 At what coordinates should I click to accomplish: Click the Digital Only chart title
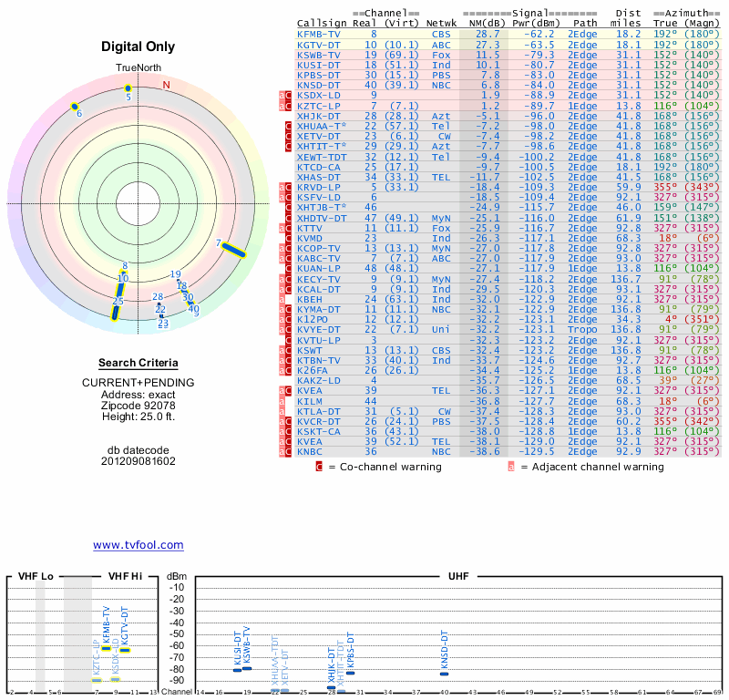(x=138, y=46)
